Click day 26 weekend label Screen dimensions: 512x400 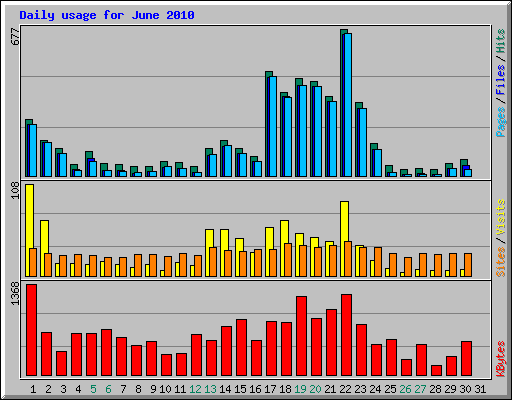[405, 389]
